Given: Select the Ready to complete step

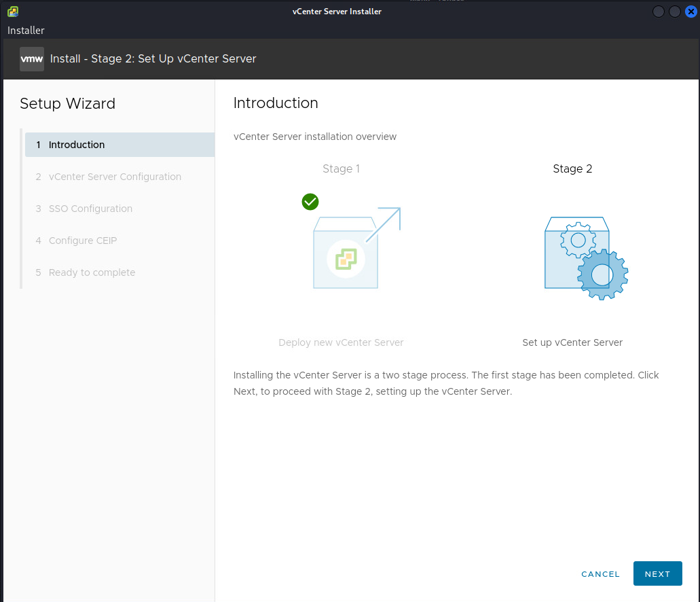Looking at the screenshot, I should 92,272.
